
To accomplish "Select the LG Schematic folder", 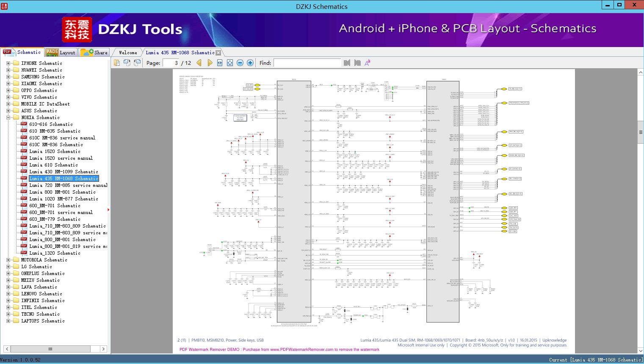I will 36,267.
